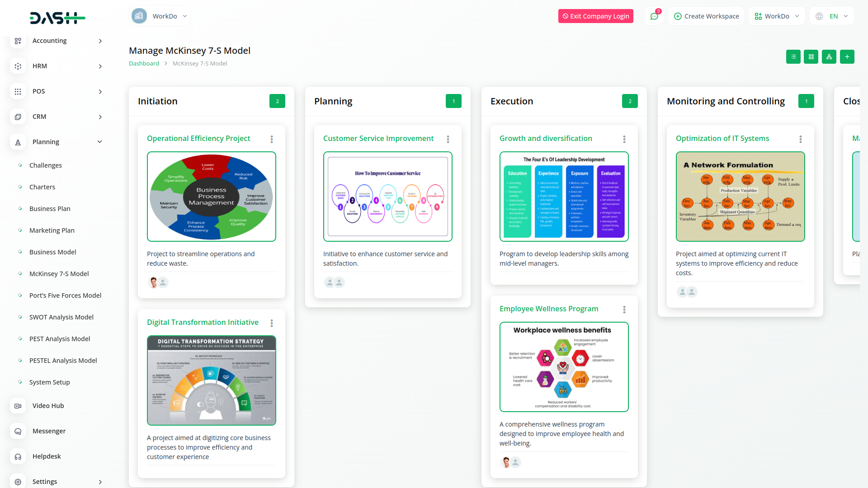Open options menu for Operational Efficiency Project
Screen dimensions: 868x488
[x=272, y=139]
